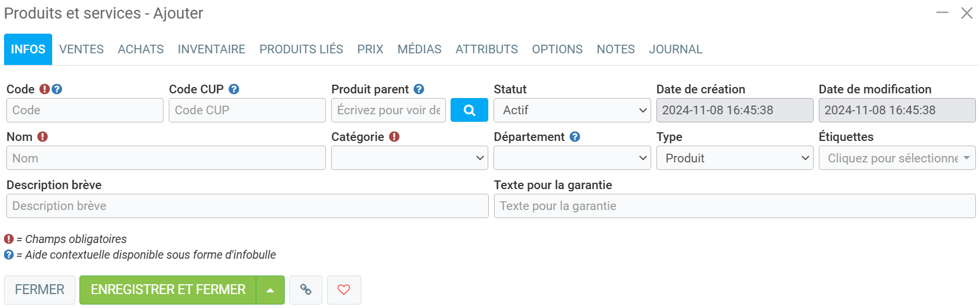
Task: Click the help icon beside Code CUP
Action: 234,89
